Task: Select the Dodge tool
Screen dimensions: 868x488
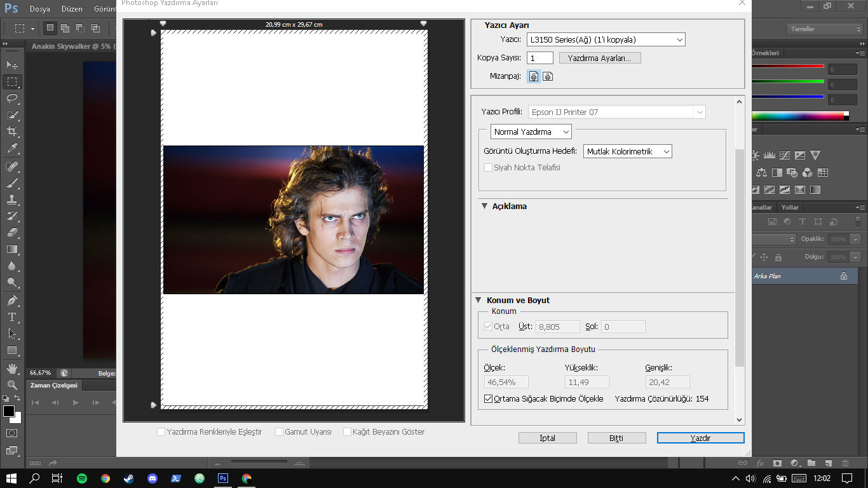Action: pos(12,282)
